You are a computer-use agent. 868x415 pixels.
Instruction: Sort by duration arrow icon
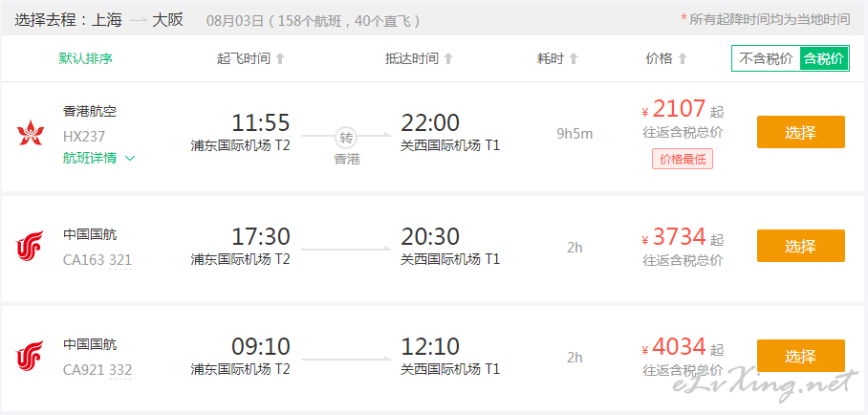(x=574, y=58)
